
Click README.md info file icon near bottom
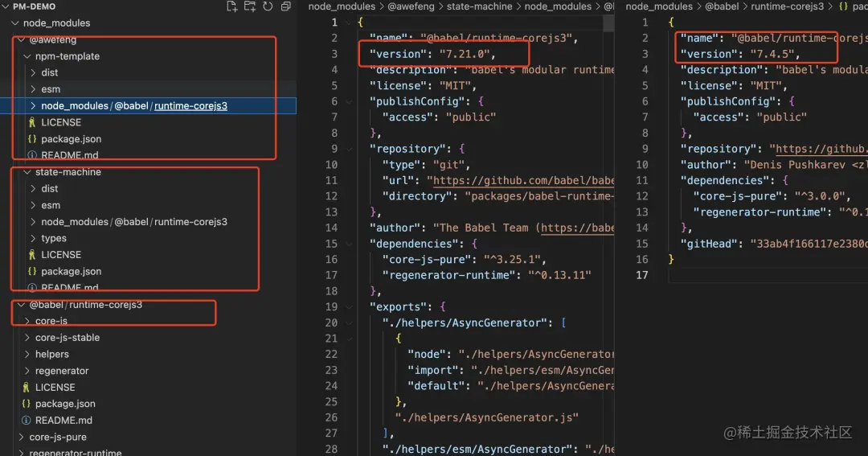[26, 421]
